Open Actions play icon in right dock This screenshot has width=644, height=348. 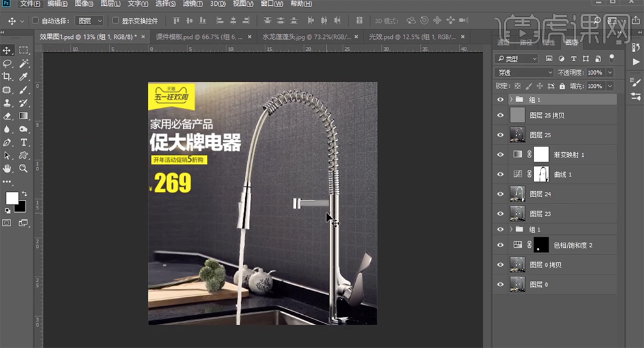[636, 62]
